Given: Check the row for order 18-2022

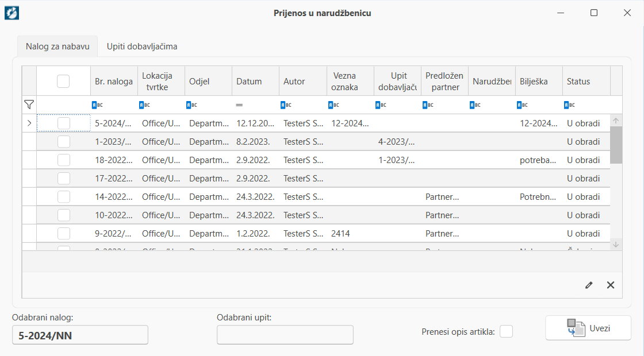Looking at the screenshot, I should (64, 160).
